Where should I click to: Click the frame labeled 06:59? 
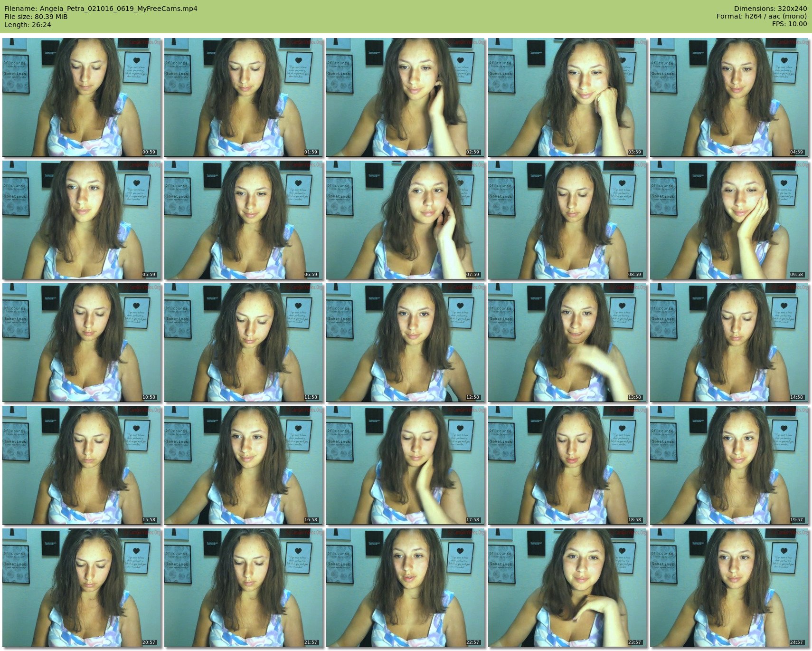(244, 220)
